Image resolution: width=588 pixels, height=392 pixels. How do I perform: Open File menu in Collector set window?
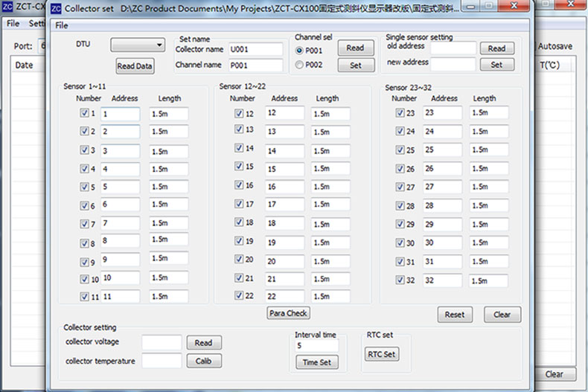62,25
